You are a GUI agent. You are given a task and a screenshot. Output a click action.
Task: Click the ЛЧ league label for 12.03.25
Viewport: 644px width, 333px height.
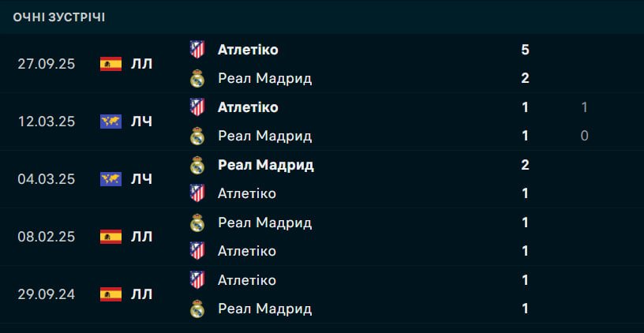coord(142,122)
